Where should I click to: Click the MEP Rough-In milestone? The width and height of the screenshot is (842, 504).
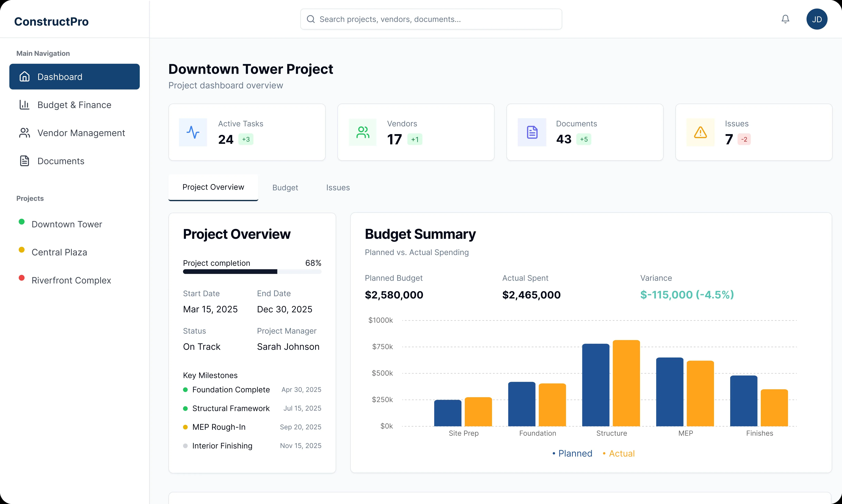(252, 427)
